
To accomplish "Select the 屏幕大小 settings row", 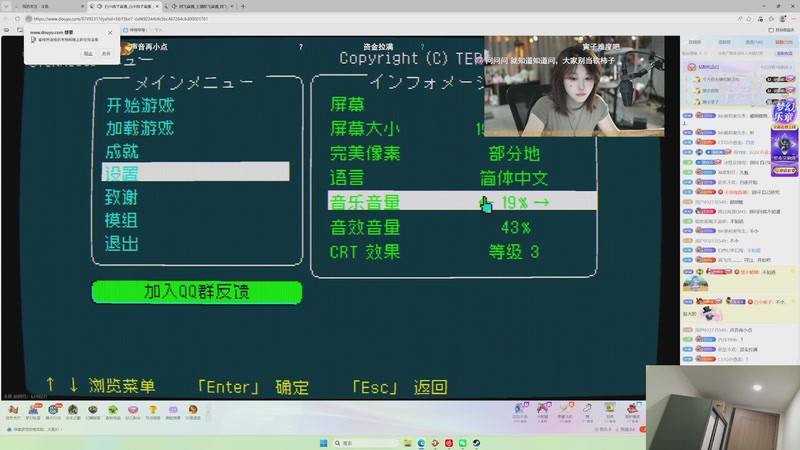I will (x=365, y=129).
